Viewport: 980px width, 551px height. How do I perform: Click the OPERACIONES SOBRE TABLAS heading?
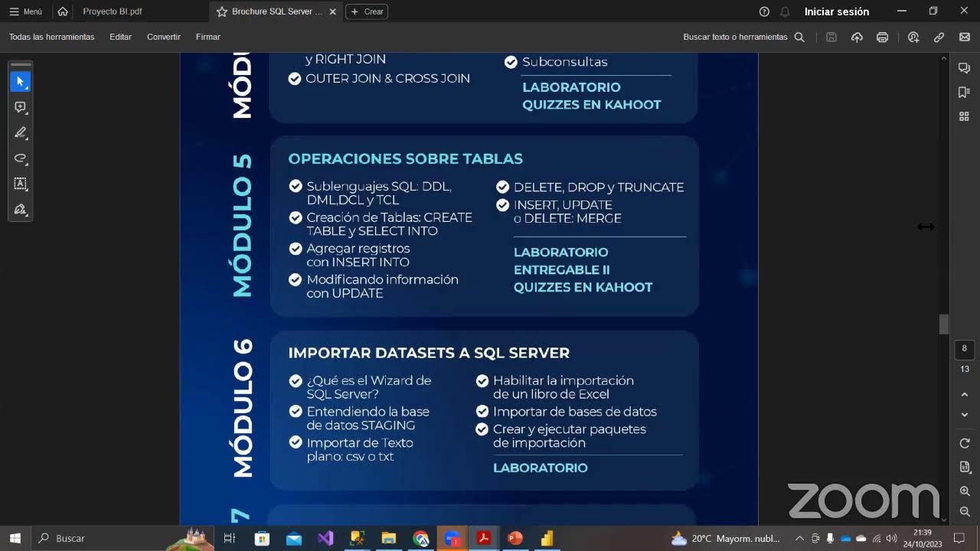point(405,159)
